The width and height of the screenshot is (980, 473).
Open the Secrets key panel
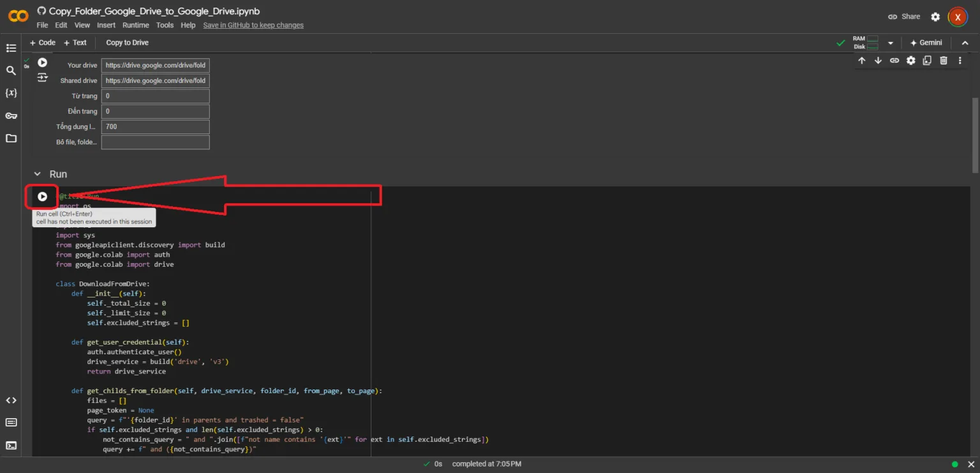click(x=11, y=116)
